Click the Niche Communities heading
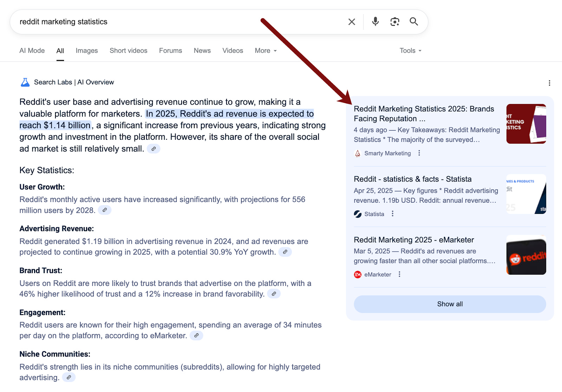562x392 pixels. (55, 354)
